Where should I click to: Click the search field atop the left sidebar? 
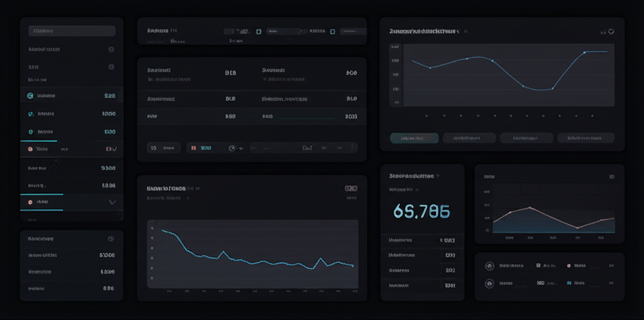72,31
